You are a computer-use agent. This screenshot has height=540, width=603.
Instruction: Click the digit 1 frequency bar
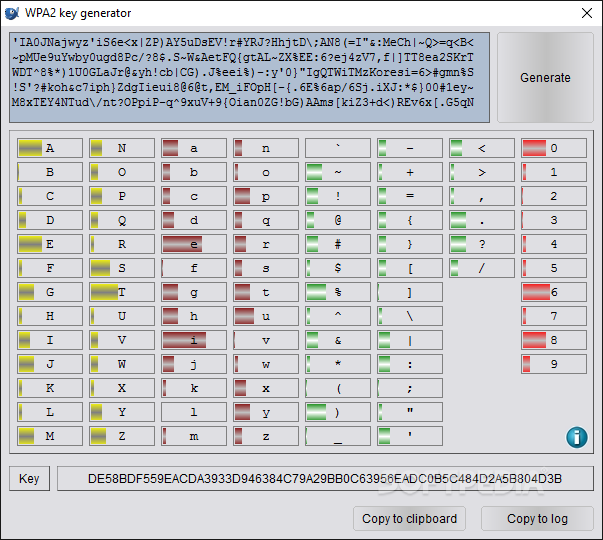click(x=554, y=172)
